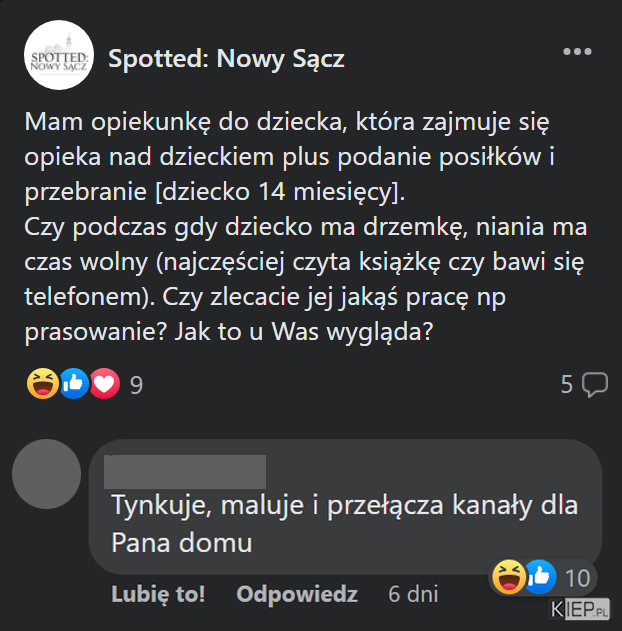The height and width of the screenshot is (631, 622).
Task: Click the laughing Haha reaction on post
Action: pyautogui.click(x=43, y=384)
